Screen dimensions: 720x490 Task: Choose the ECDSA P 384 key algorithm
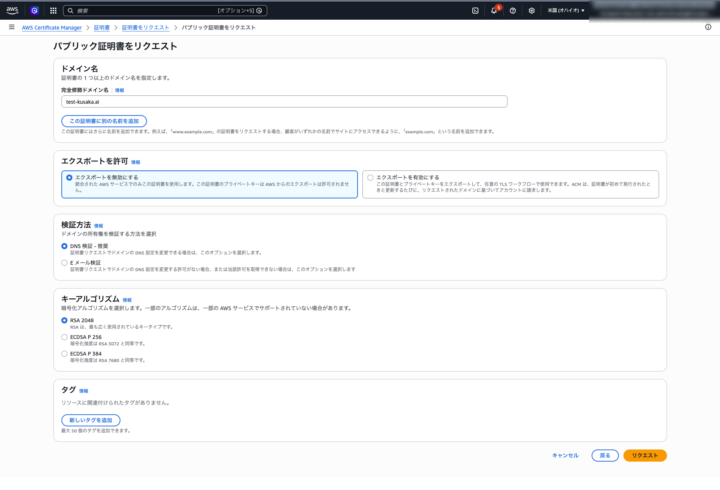[x=65, y=353]
